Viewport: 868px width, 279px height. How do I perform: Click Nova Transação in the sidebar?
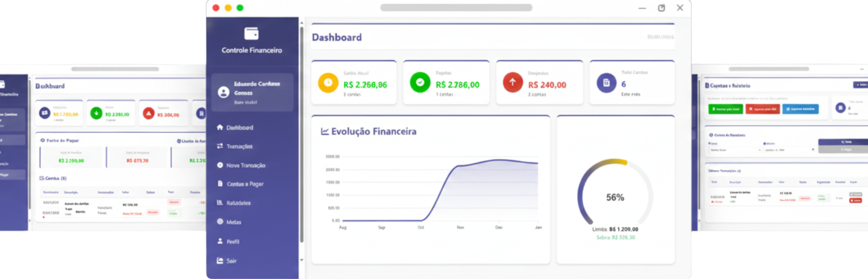click(x=246, y=165)
